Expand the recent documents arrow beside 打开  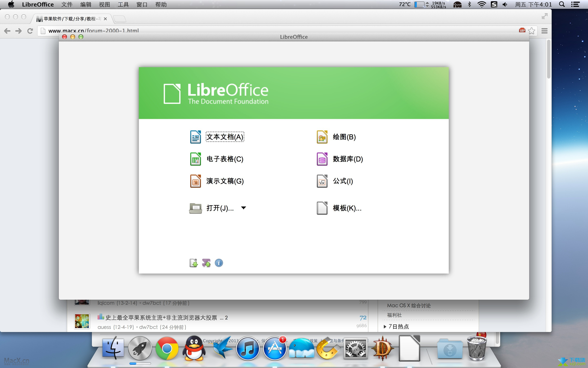(x=243, y=208)
